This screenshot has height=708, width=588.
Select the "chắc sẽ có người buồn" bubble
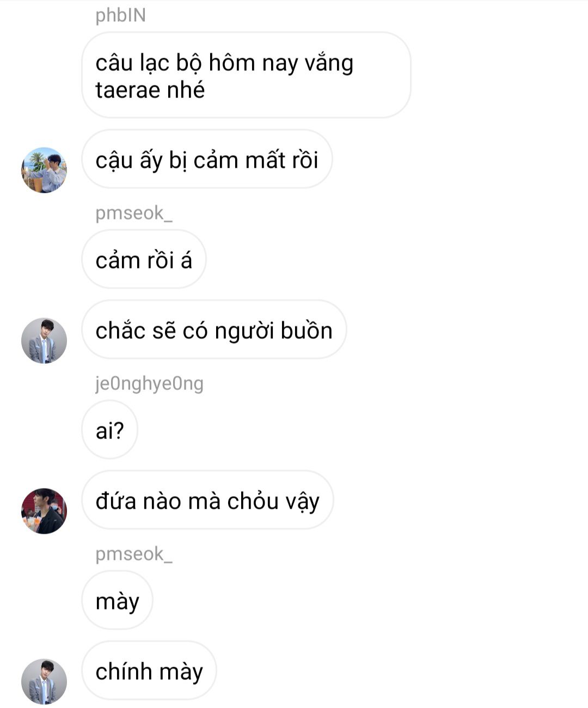click(x=214, y=329)
